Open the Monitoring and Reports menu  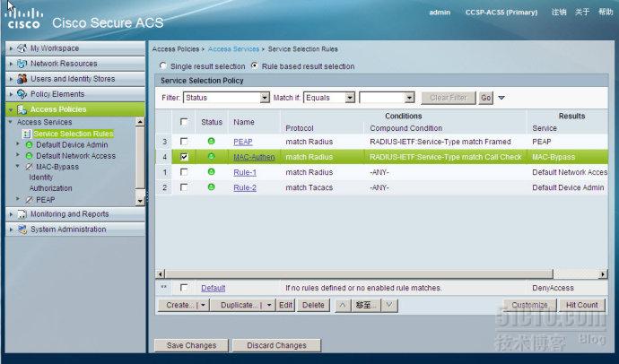(75, 214)
